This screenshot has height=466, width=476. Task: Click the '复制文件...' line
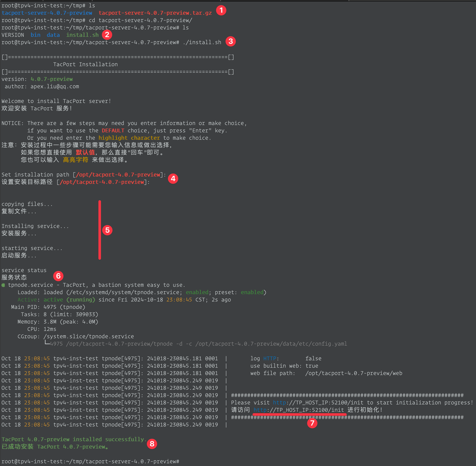19,211
